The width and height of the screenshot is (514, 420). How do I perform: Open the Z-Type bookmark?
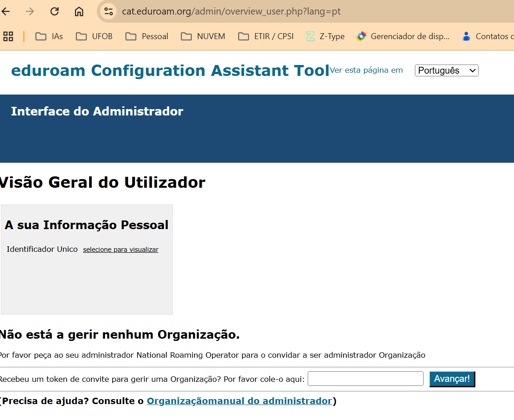coord(325,36)
